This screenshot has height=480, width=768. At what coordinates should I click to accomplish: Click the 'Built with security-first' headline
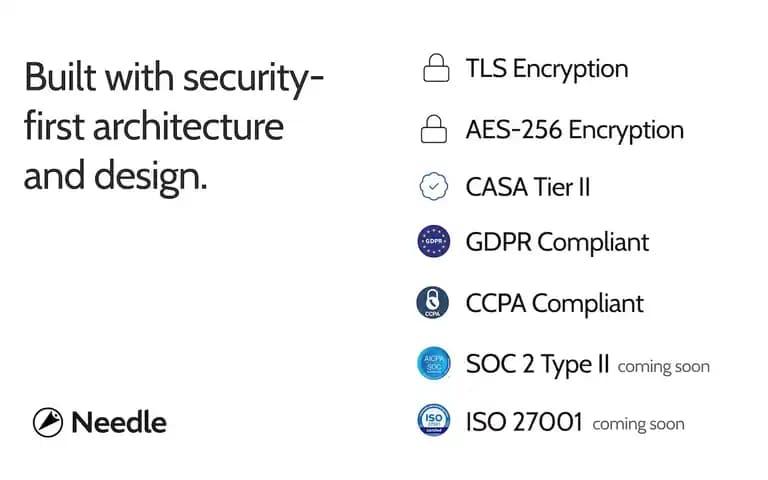[x=174, y=126]
